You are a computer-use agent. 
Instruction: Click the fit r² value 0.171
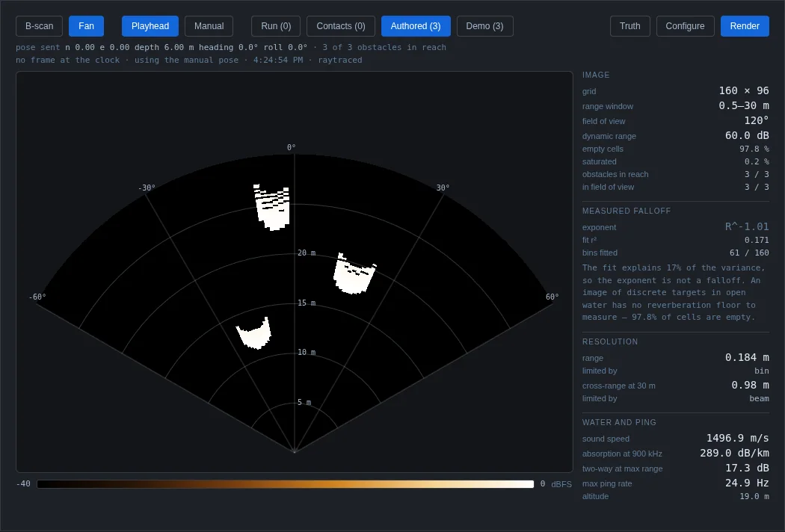tap(757, 241)
